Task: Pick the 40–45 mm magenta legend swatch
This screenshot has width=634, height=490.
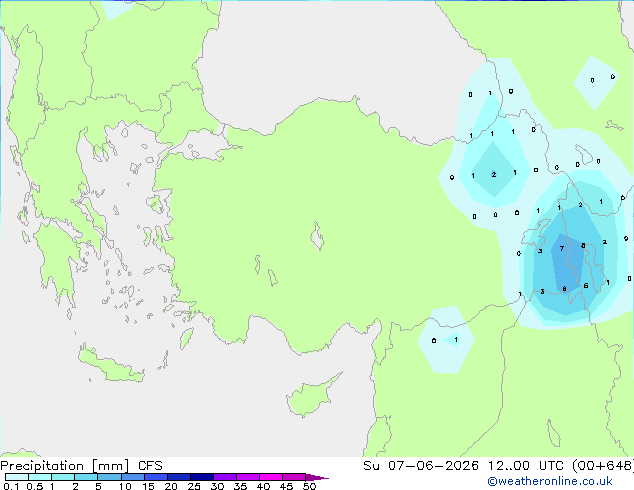Action: pos(271,477)
